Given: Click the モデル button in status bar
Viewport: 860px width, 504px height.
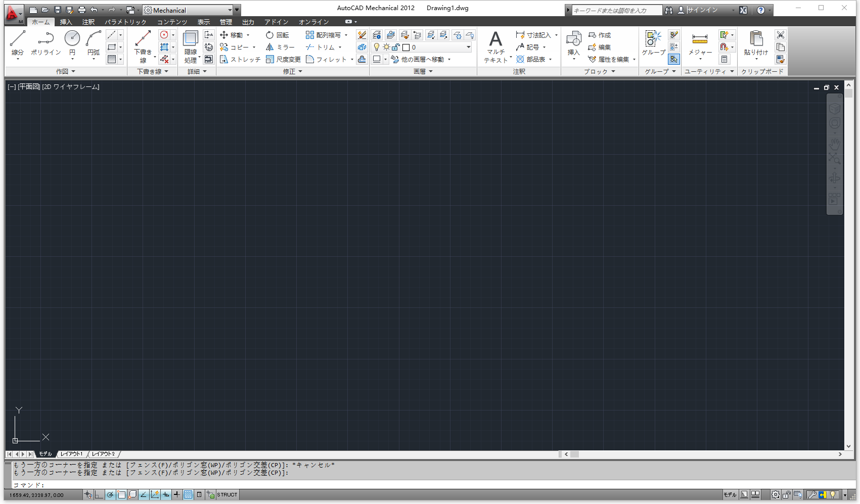Looking at the screenshot, I should pyautogui.click(x=730, y=495).
